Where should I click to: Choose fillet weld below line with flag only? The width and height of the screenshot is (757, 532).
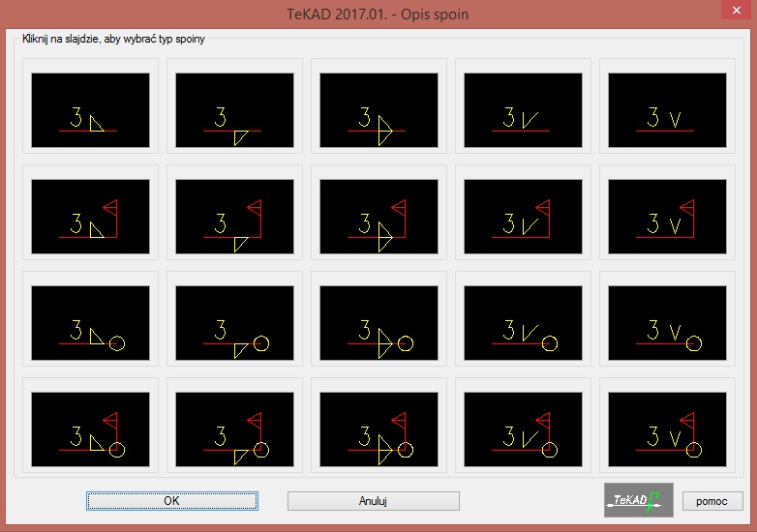click(234, 217)
